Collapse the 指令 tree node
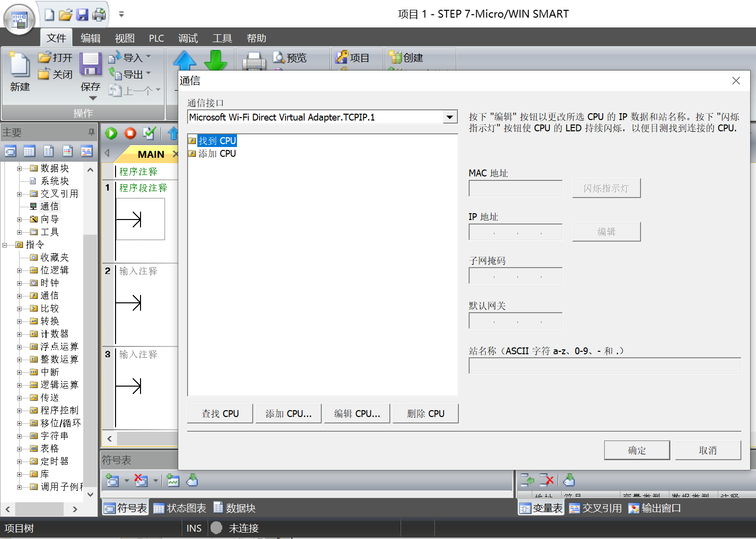The width and height of the screenshot is (756, 539). (x=4, y=245)
